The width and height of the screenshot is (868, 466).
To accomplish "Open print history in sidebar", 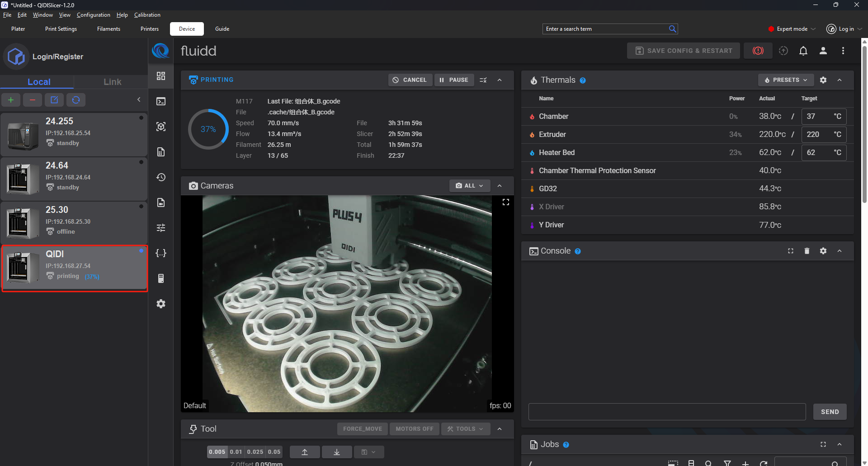I will click(x=161, y=177).
